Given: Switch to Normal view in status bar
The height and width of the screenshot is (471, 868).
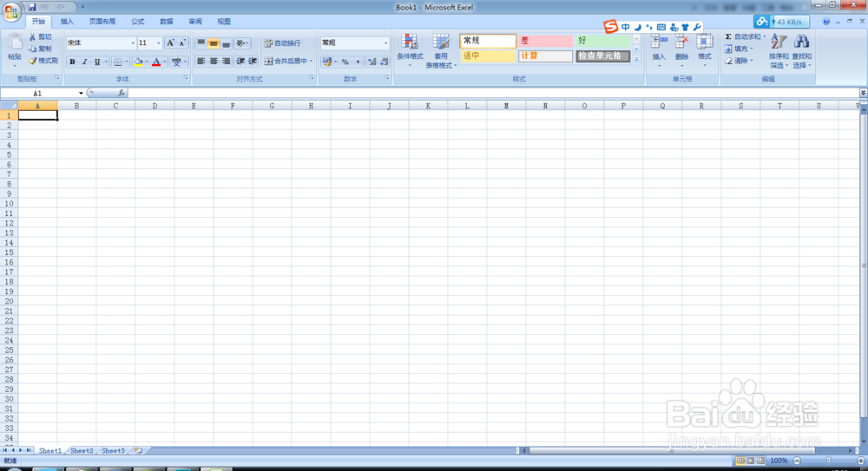Looking at the screenshot, I should pyautogui.click(x=740, y=461).
